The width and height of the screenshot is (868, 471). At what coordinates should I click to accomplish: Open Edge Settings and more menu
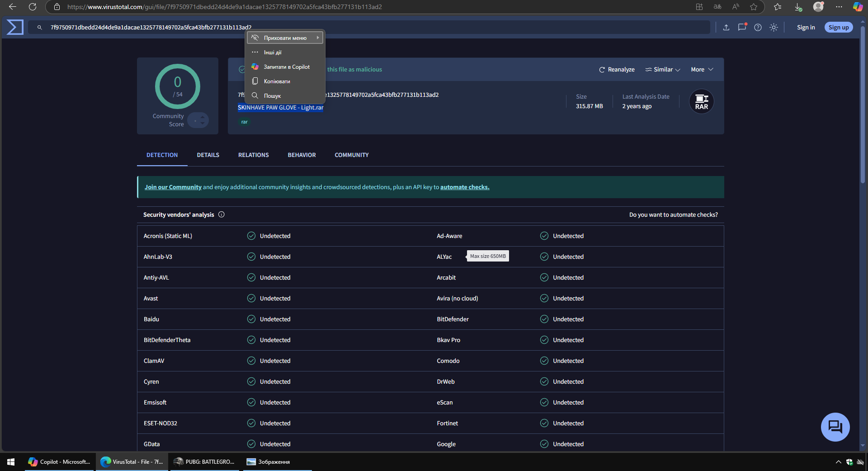839,7
